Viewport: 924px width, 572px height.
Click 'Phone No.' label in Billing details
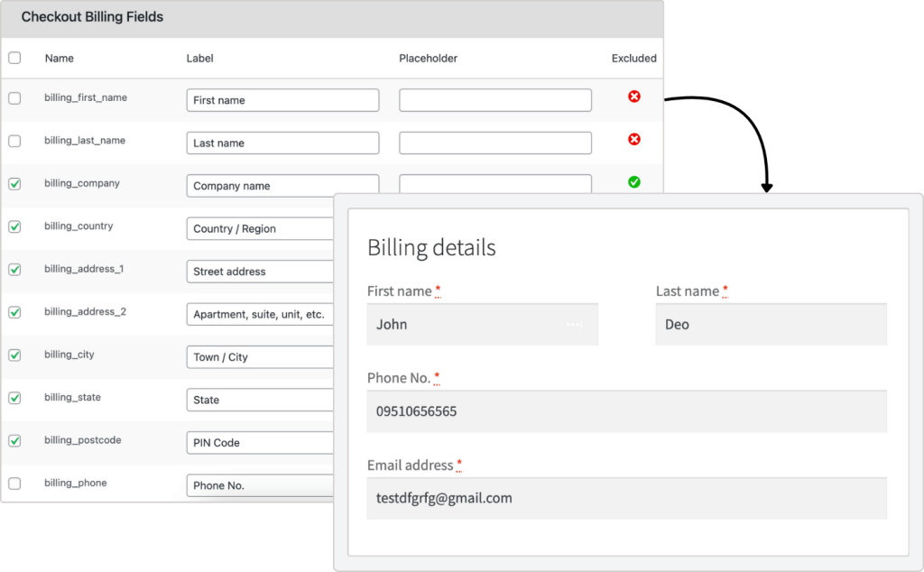pyautogui.click(x=399, y=378)
